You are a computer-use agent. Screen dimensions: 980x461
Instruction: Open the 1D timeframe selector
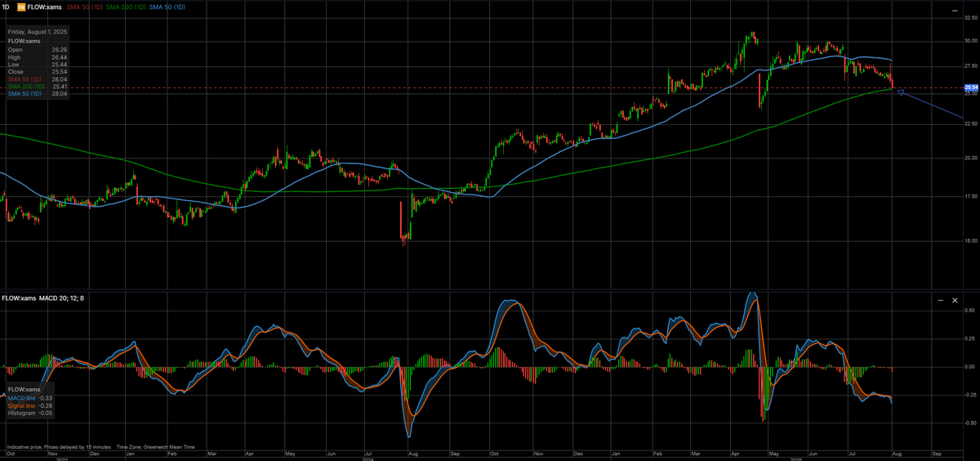6,7
